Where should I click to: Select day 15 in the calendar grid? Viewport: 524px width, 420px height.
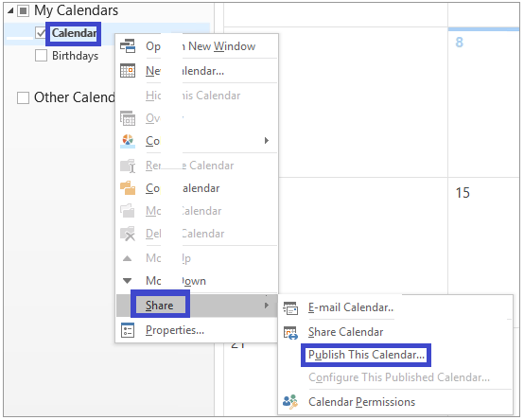point(463,193)
